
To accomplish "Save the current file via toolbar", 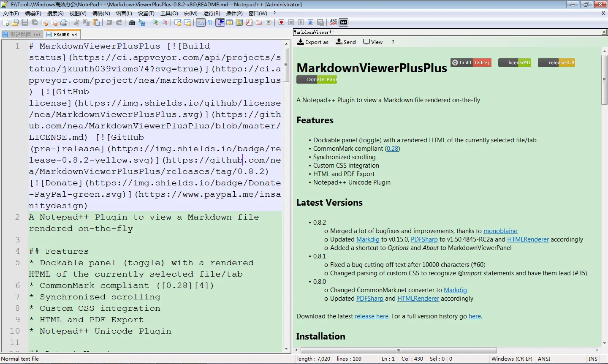I will point(25,22).
